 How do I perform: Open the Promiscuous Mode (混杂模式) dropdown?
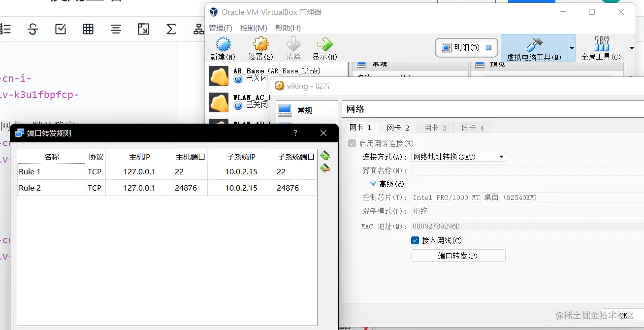pyautogui.click(x=527, y=211)
